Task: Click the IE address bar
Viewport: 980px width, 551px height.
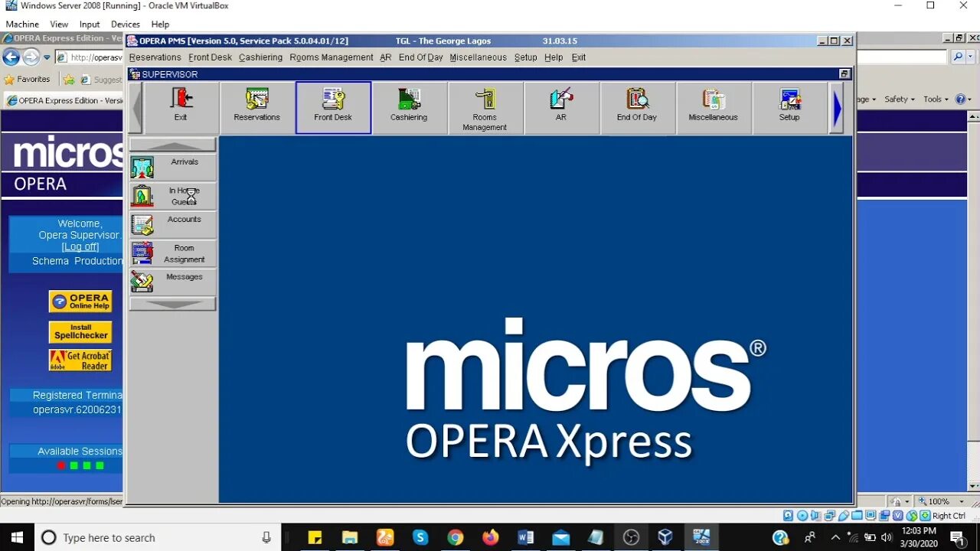Action: point(89,57)
